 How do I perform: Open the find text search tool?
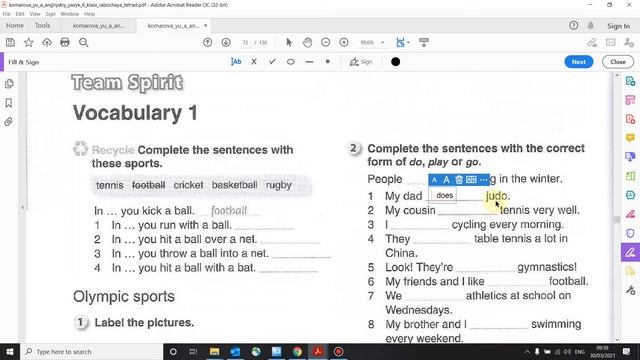coord(84,42)
